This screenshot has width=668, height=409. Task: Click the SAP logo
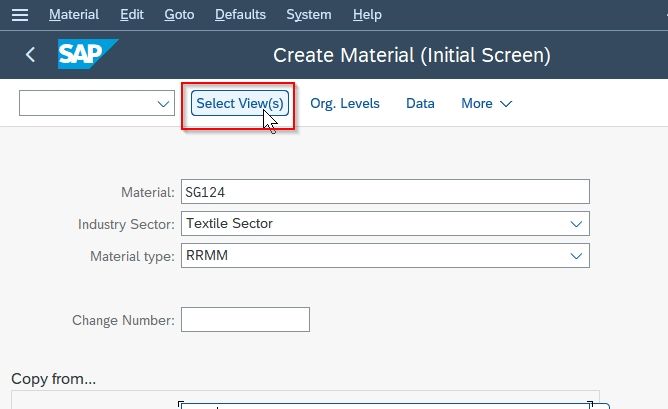(88, 54)
